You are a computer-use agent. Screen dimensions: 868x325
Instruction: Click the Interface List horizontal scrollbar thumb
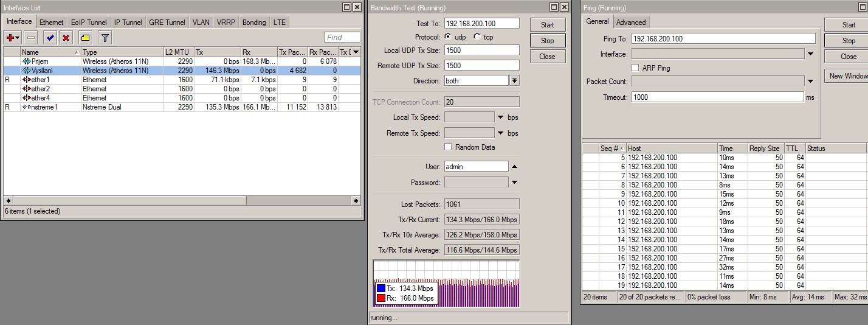[129, 200]
